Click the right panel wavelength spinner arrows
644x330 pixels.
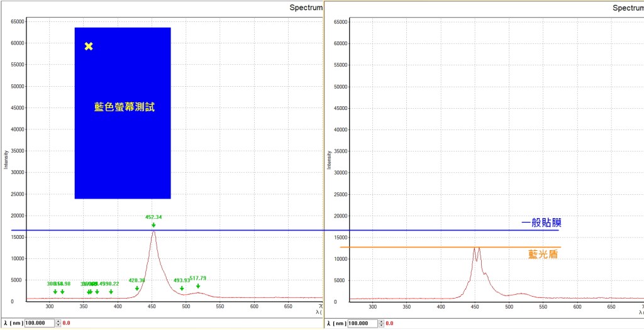pyautogui.click(x=382, y=323)
